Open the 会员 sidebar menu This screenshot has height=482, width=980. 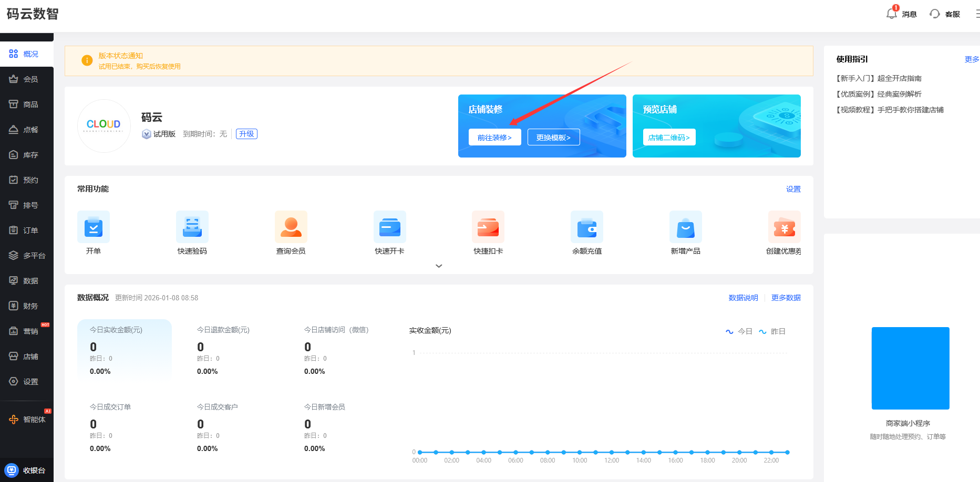pyautogui.click(x=26, y=79)
